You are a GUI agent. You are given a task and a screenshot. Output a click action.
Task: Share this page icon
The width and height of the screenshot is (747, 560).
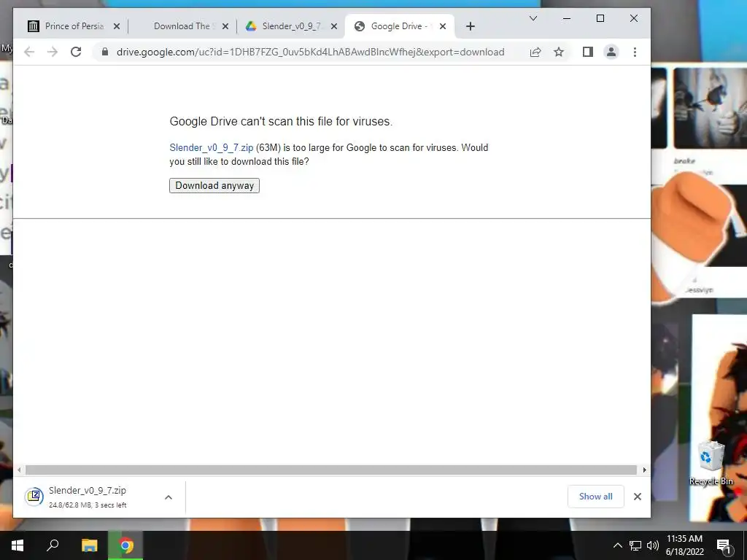(x=535, y=52)
